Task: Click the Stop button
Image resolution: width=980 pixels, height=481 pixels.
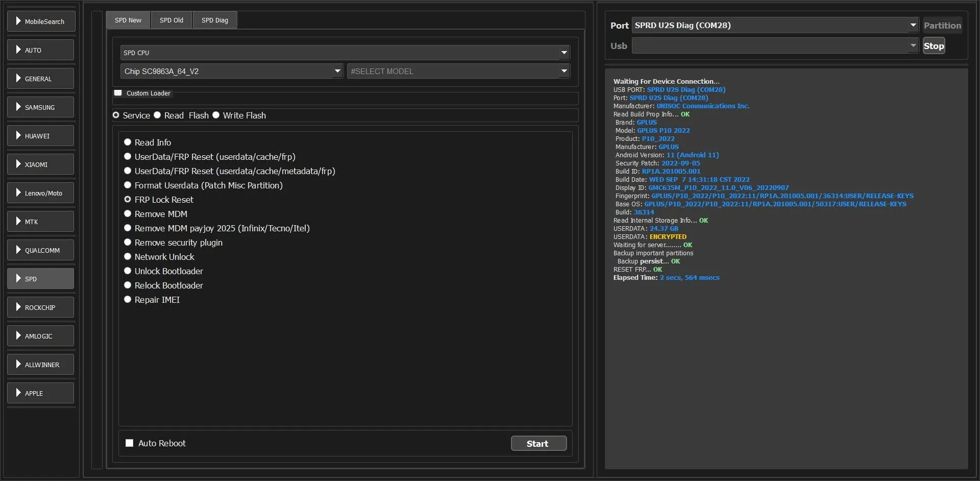Action: 934,46
